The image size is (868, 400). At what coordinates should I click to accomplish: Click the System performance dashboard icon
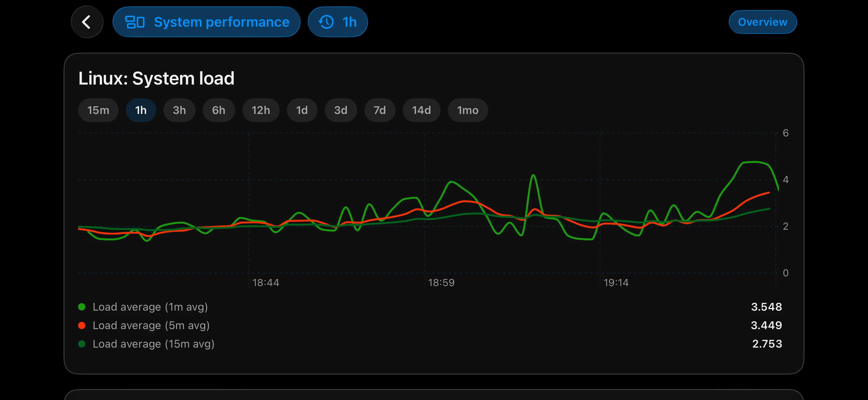135,22
